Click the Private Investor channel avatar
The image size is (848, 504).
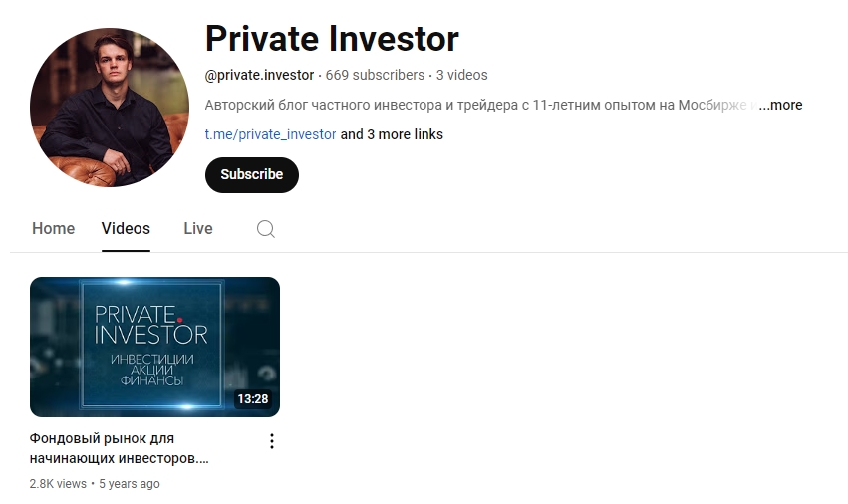click(x=110, y=107)
